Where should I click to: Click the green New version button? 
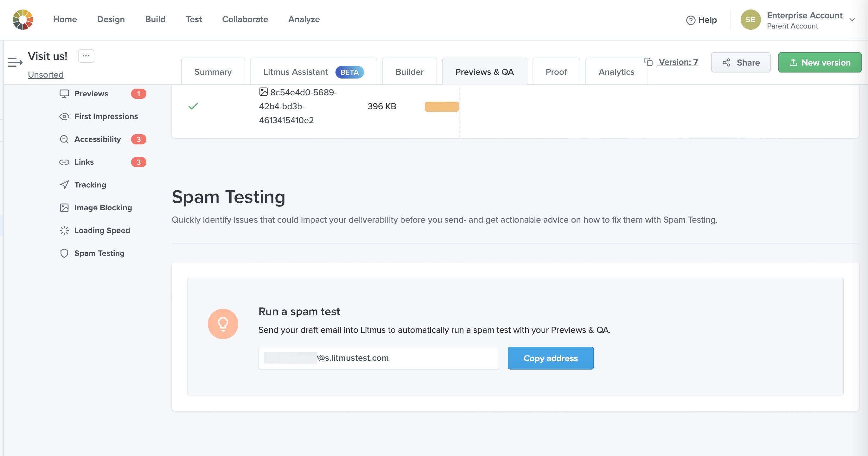click(x=819, y=62)
